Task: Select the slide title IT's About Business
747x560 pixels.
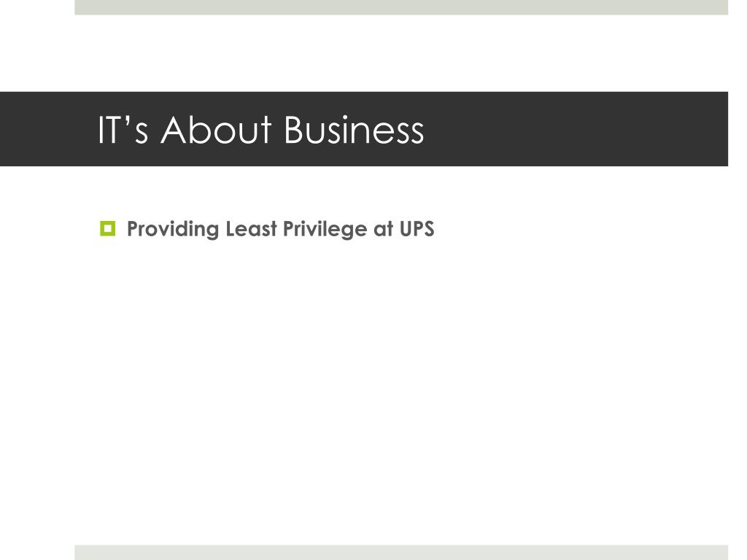Action: click(260, 130)
